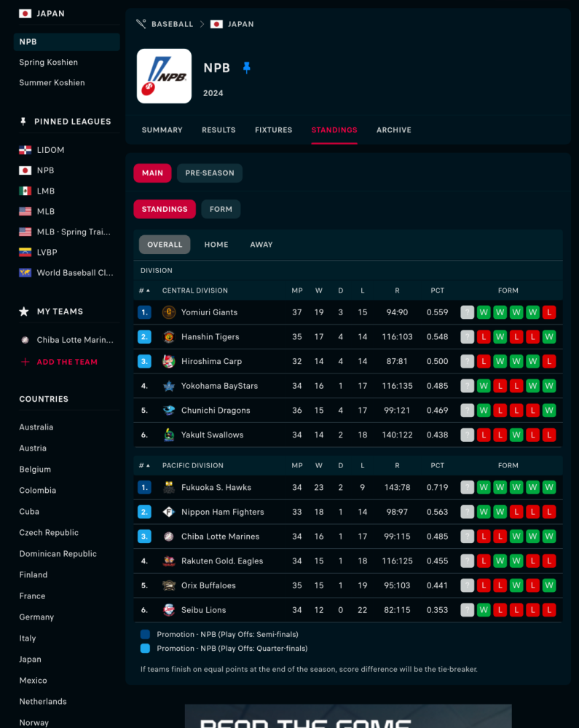Click Add The Team link
Screen dimensions: 579x728
tap(67, 362)
